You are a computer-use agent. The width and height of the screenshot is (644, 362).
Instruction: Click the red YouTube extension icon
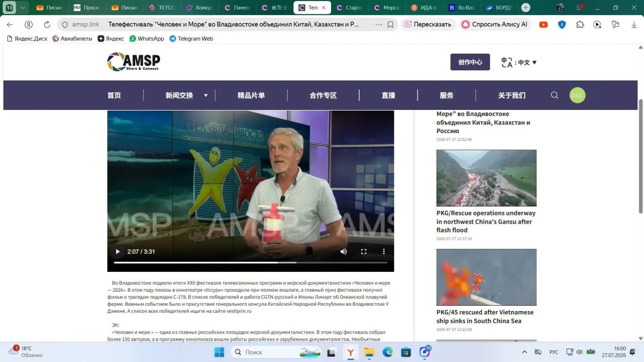[544, 25]
